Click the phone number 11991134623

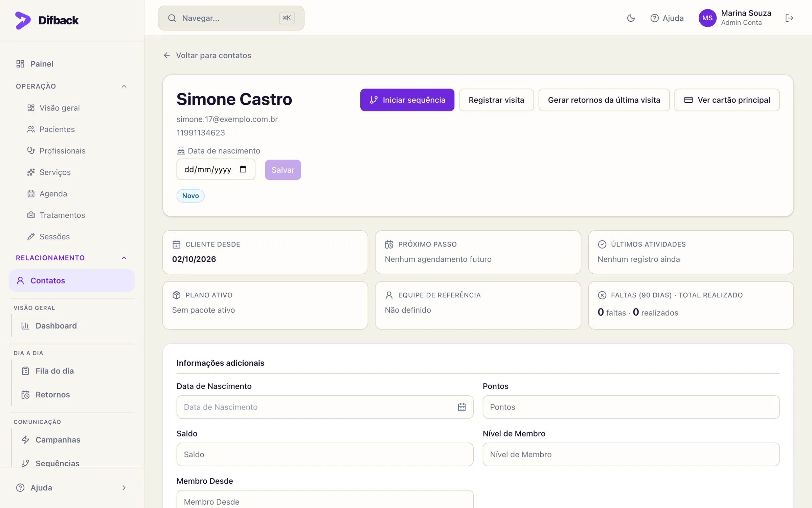201,133
